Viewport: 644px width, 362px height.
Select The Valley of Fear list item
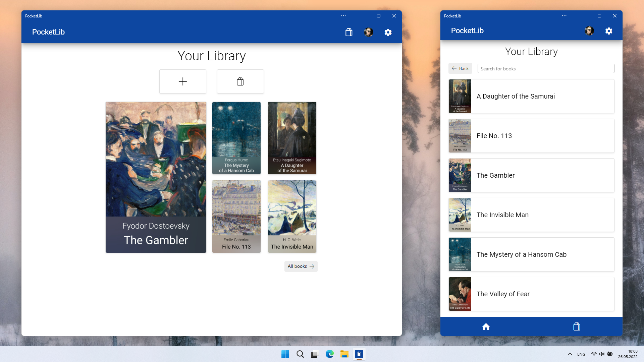[x=531, y=294]
